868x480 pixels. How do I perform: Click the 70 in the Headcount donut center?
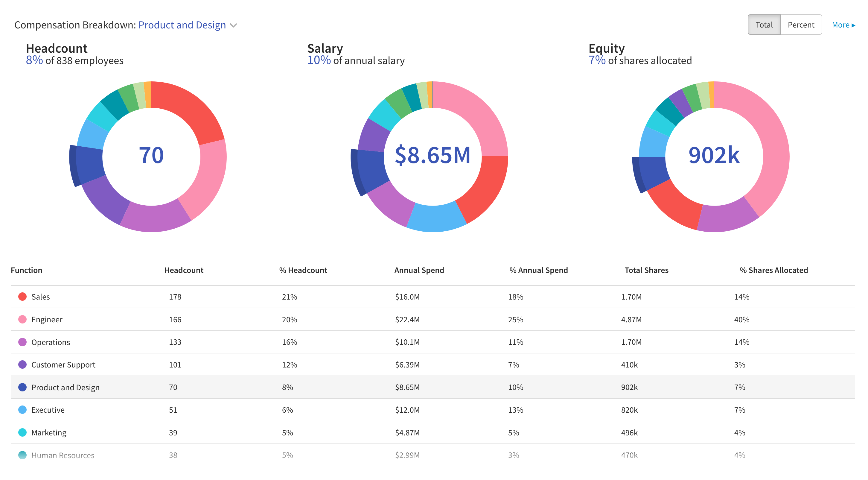pos(151,155)
